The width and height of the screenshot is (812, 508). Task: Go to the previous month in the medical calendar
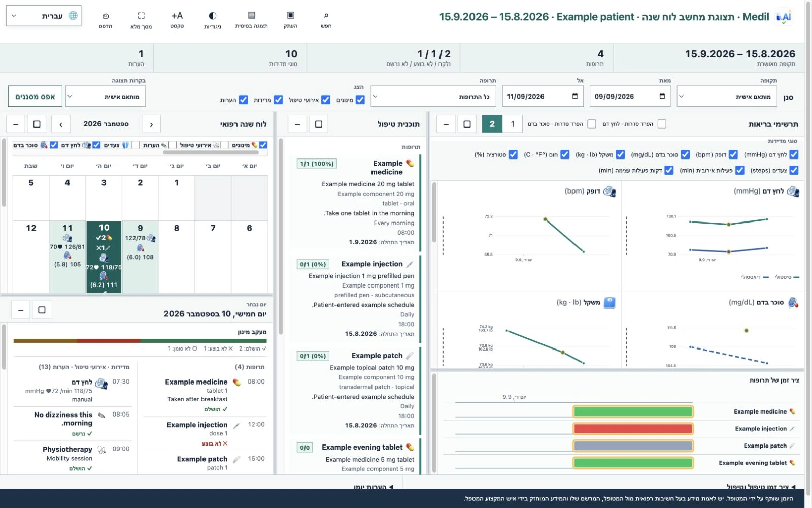[151, 124]
